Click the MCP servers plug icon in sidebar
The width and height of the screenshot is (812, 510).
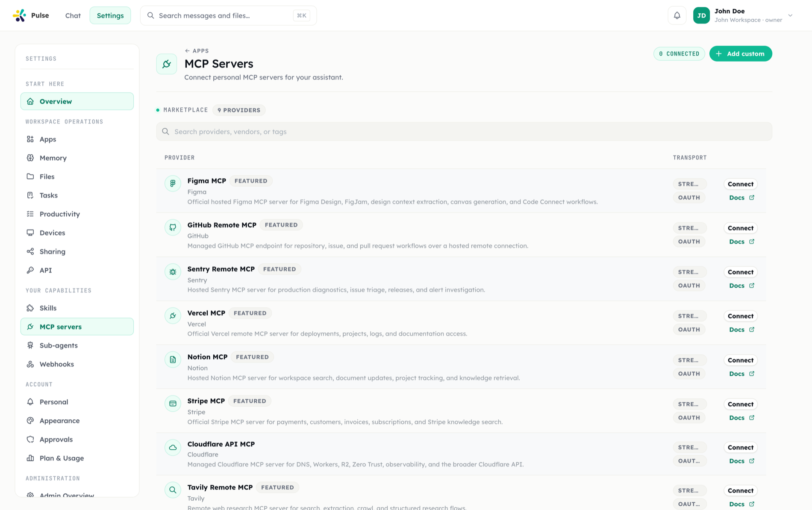coord(30,327)
